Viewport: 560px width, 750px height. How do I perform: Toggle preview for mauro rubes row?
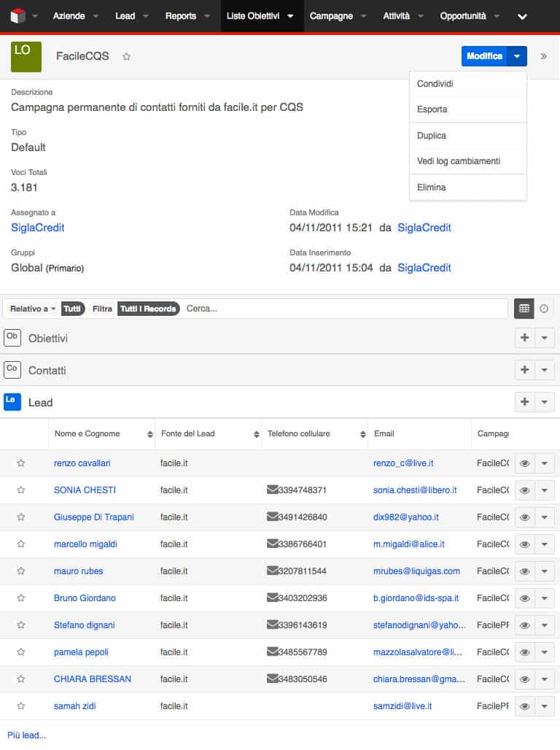pyautogui.click(x=524, y=571)
